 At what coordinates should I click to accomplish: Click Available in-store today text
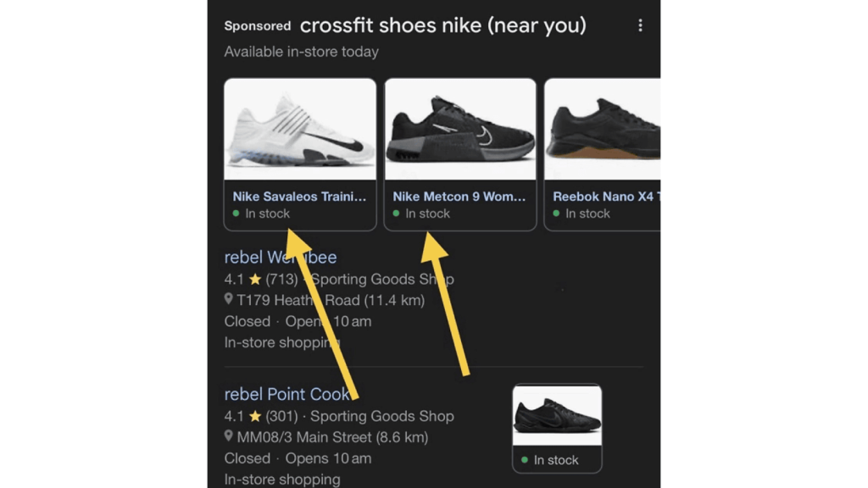tap(301, 52)
